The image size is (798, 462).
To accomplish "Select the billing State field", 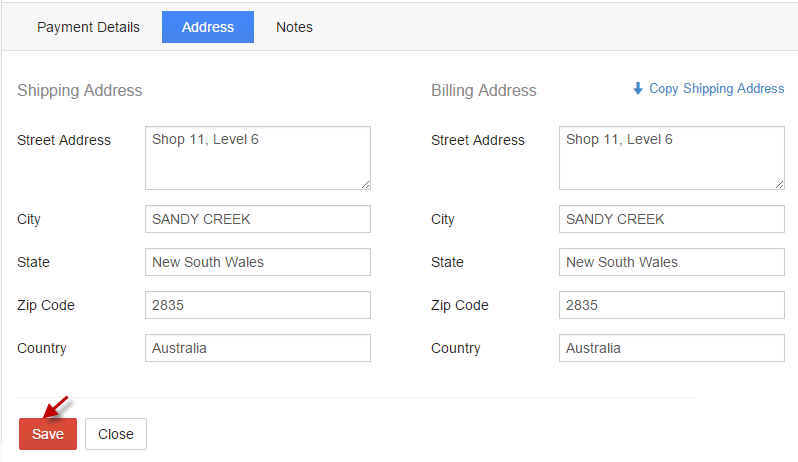I will pyautogui.click(x=671, y=262).
